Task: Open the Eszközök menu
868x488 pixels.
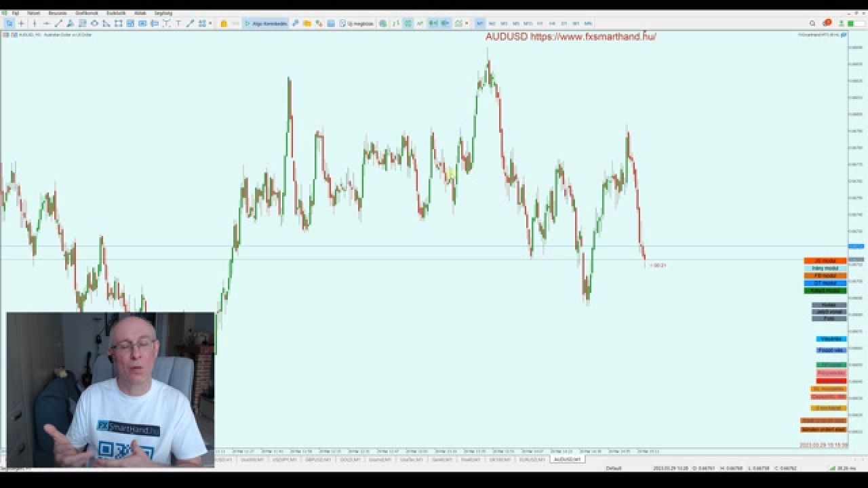Action: (116, 13)
